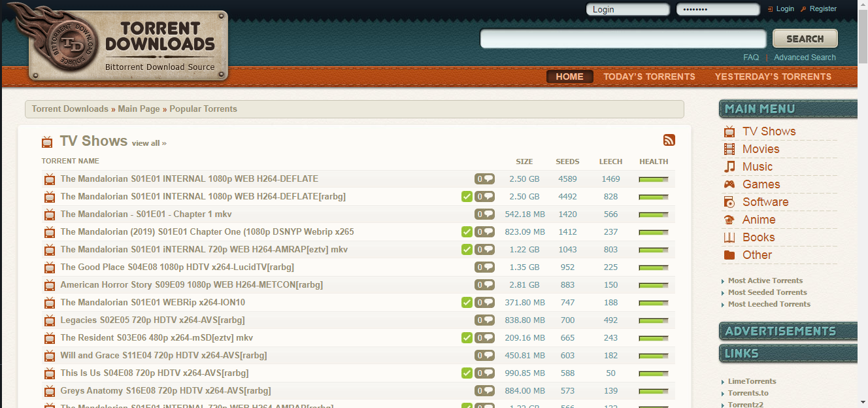Click the Movies film strip icon

coord(729,149)
